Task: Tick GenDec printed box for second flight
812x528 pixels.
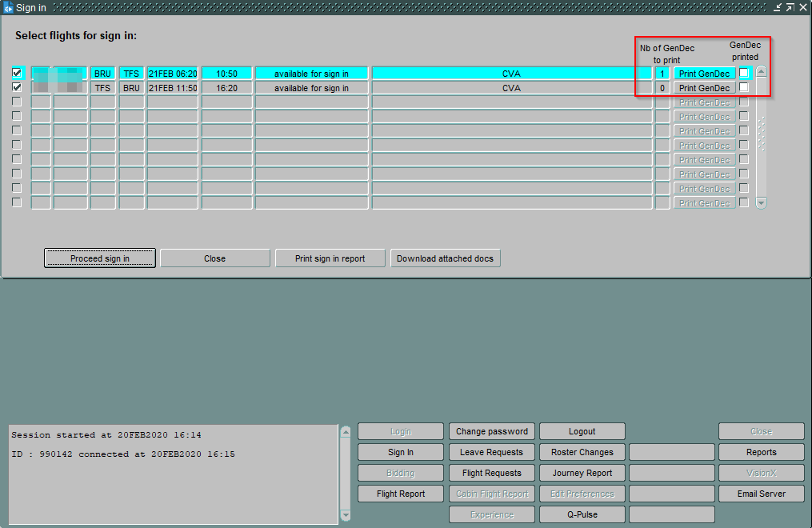Action: tap(744, 87)
